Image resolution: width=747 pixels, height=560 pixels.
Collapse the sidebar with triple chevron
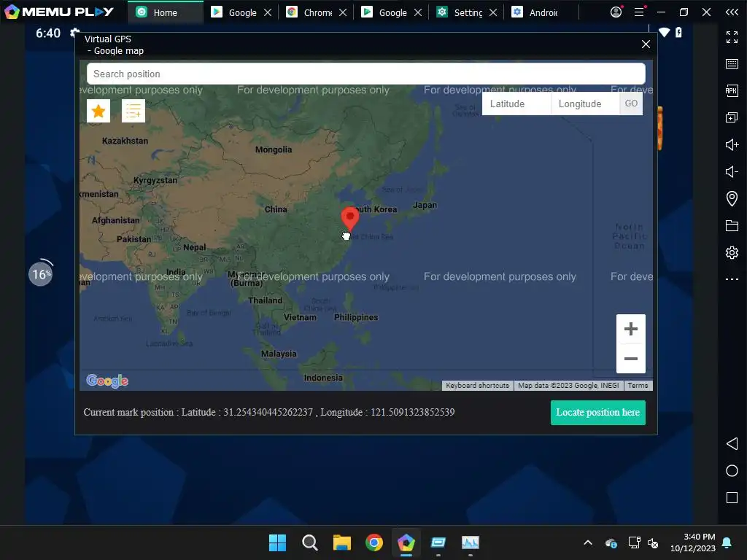pyautogui.click(x=732, y=12)
